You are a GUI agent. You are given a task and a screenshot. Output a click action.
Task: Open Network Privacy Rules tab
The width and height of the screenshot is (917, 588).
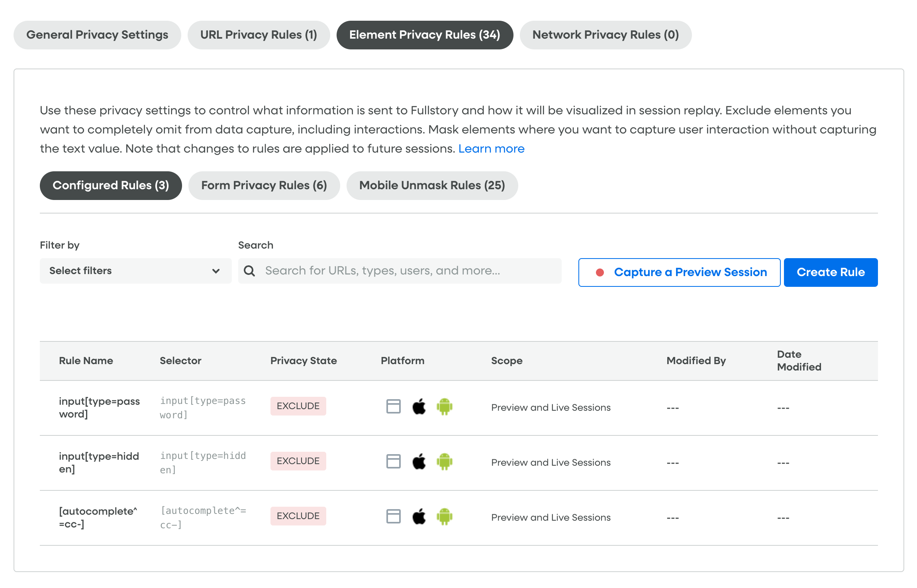(x=605, y=35)
